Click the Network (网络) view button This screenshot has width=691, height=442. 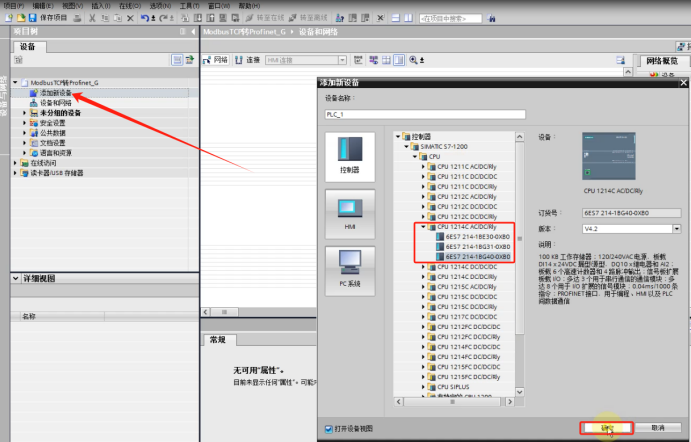[x=215, y=60]
